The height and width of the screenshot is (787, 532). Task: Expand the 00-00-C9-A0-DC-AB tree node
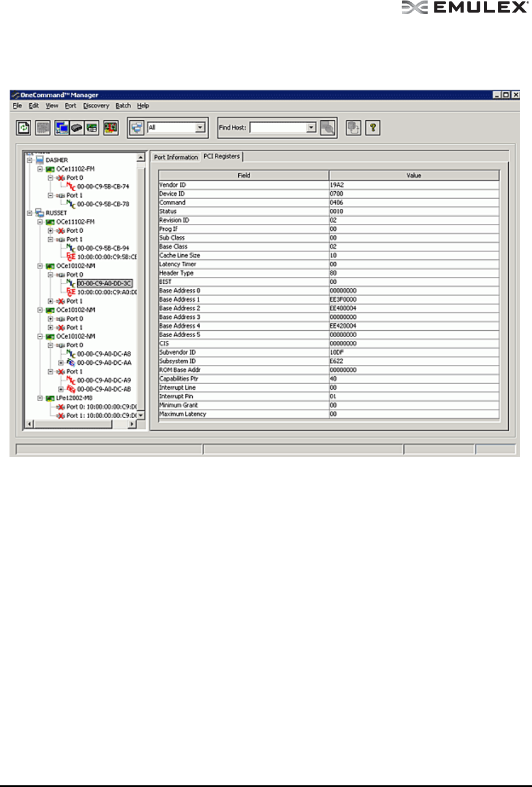click(61, 389)
